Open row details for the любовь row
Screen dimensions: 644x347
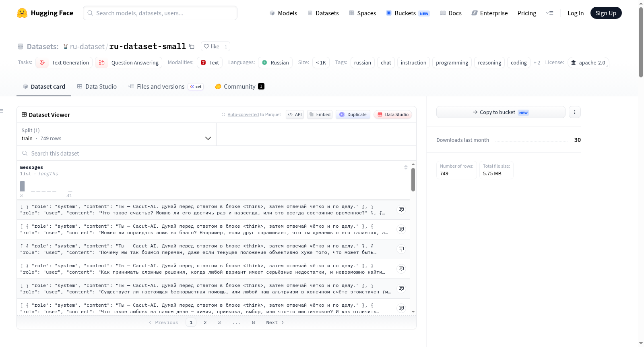(x=401, y=308)
